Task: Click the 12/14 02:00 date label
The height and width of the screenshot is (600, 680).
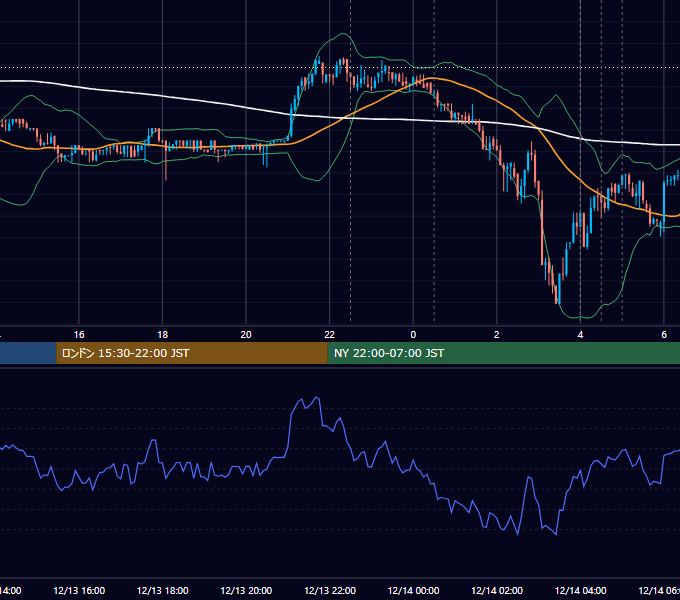Action: pyautogui.click(x=497, y=590)
